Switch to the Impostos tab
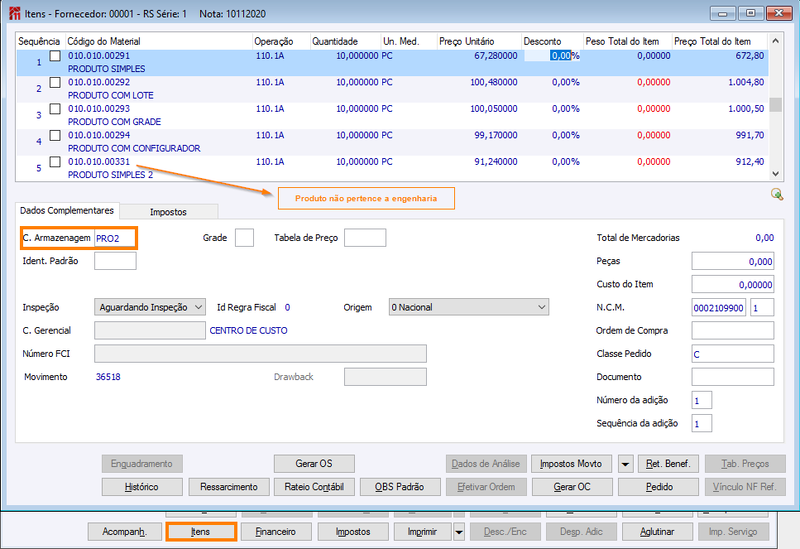 [x=168, y=212]
